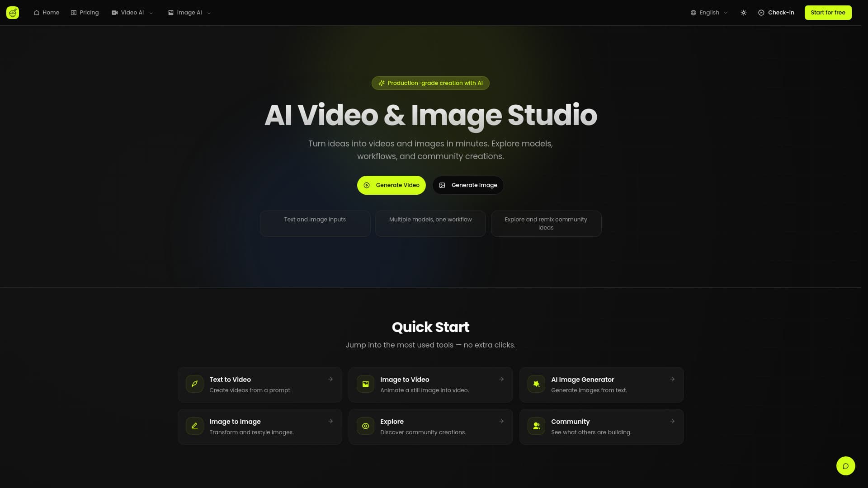The width and height of the screenshot is (868, 488).
Task: Open the English language selector
Action: pyautogui.click(x=709, y=13)
